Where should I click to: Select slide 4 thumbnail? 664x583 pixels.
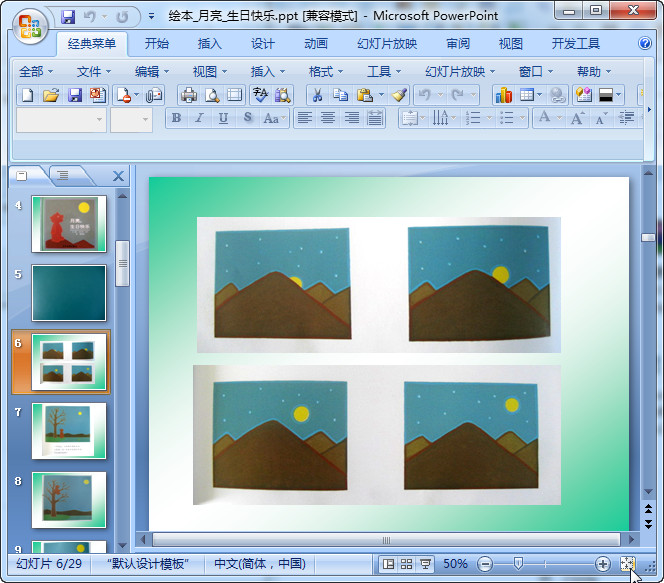69,224
